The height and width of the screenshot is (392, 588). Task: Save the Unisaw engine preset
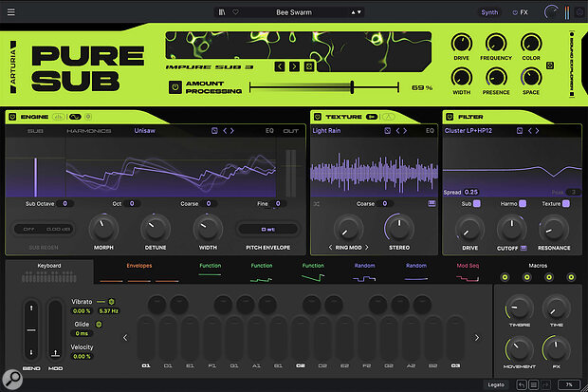tap(214, 131)
